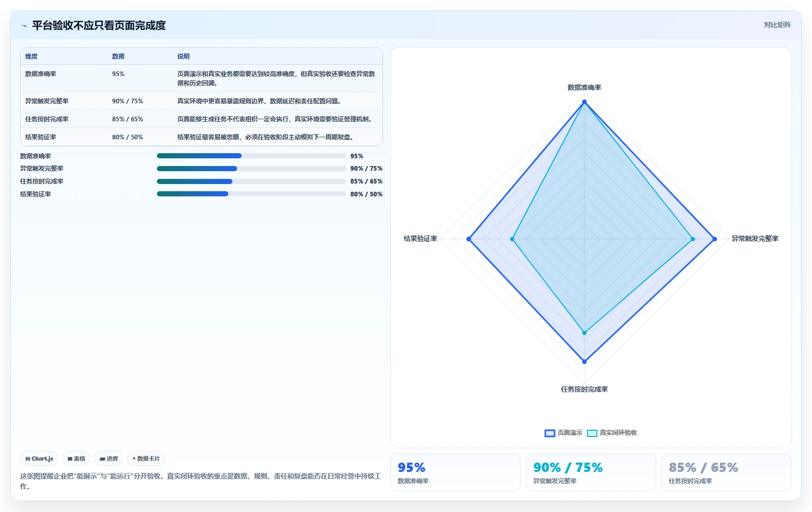Click the description starting 真实环境中更容易暴露
The height and width of the screenshot is (512, 812).
259,101
